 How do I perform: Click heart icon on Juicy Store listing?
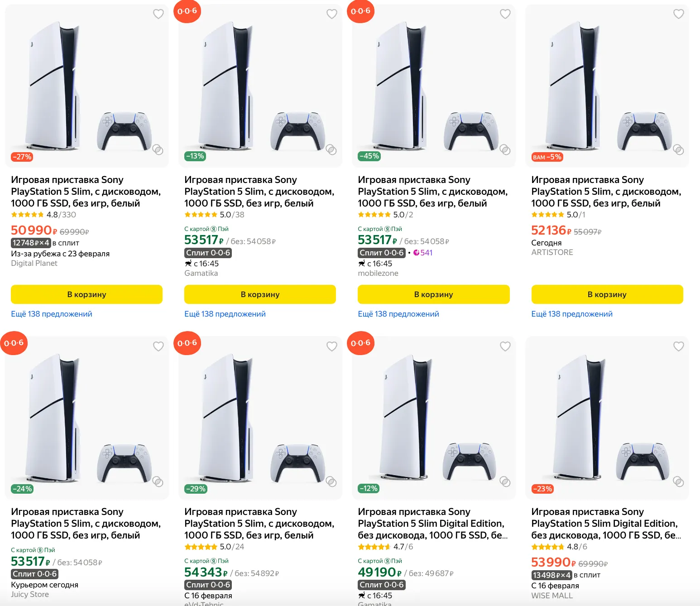[x=158, y=346]
